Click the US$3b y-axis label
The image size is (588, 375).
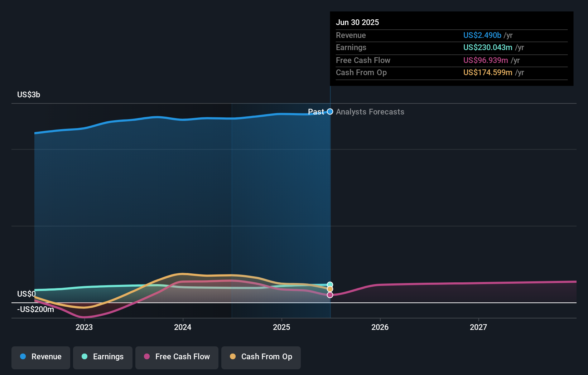pyautogui.click(x=29, y=95)
